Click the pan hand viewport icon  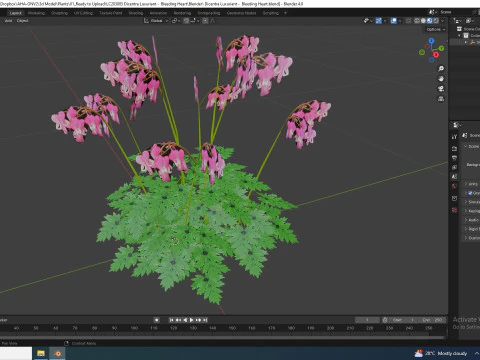point(441,79)
